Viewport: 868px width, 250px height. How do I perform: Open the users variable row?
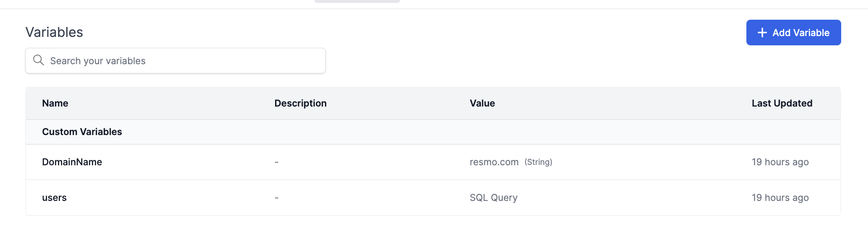[x=433, y=198]
